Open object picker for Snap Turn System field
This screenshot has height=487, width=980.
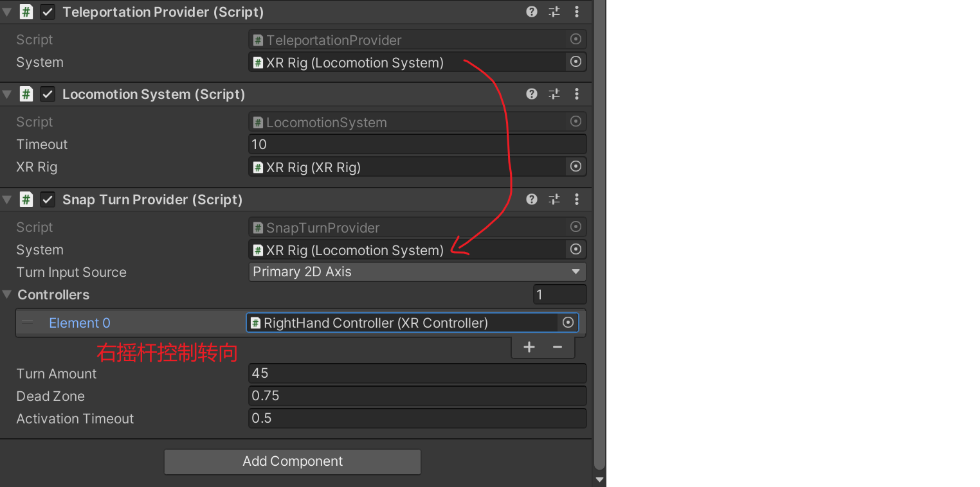click(576, 249)
